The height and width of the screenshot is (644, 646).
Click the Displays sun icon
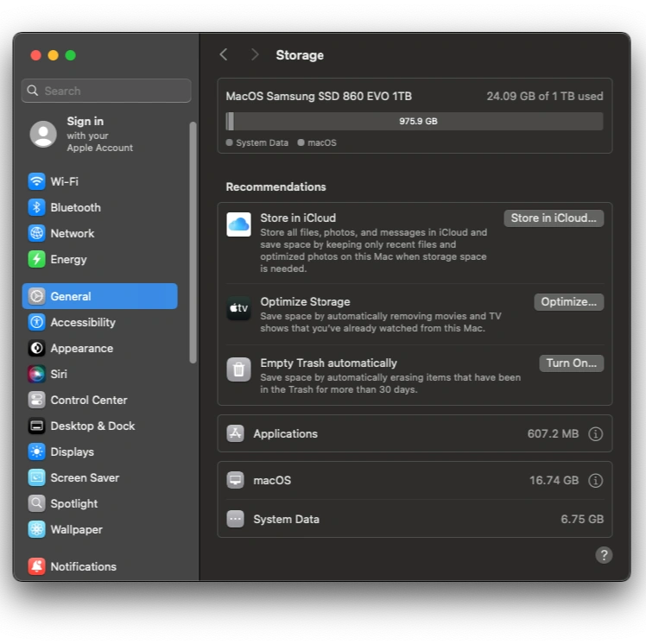(x=36, y=452)
